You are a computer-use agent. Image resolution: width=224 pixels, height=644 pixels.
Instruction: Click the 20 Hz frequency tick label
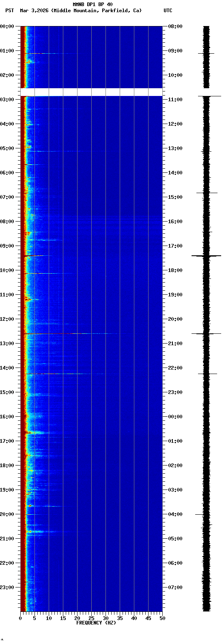pyautogui.click(x=77, y=618)
